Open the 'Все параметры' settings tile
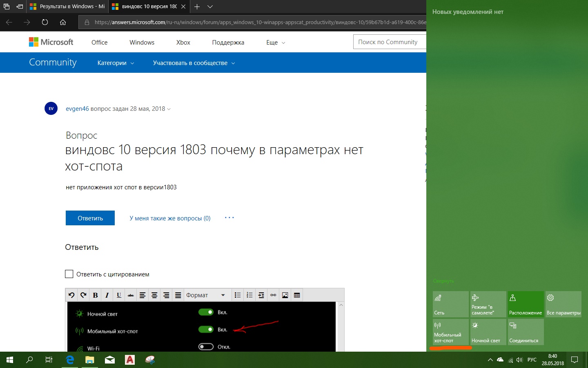This screenshot has width=588, height=368. pos(563,304)
